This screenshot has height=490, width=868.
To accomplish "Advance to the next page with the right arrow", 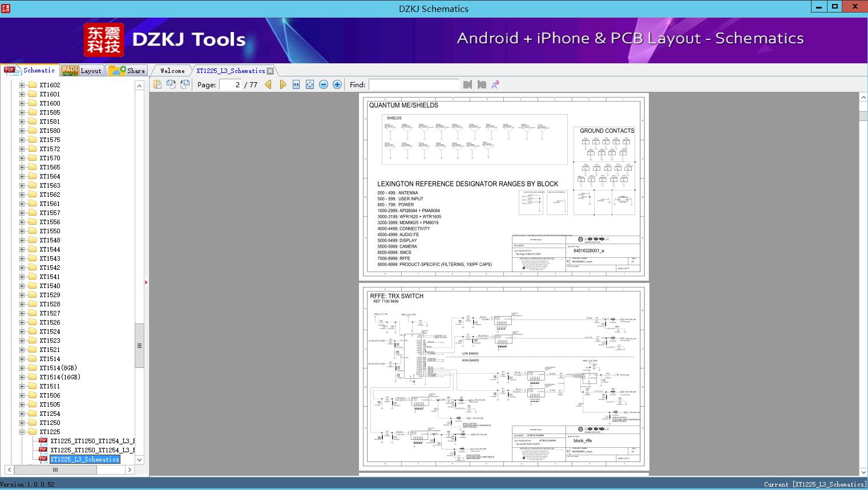I will 283,84.
